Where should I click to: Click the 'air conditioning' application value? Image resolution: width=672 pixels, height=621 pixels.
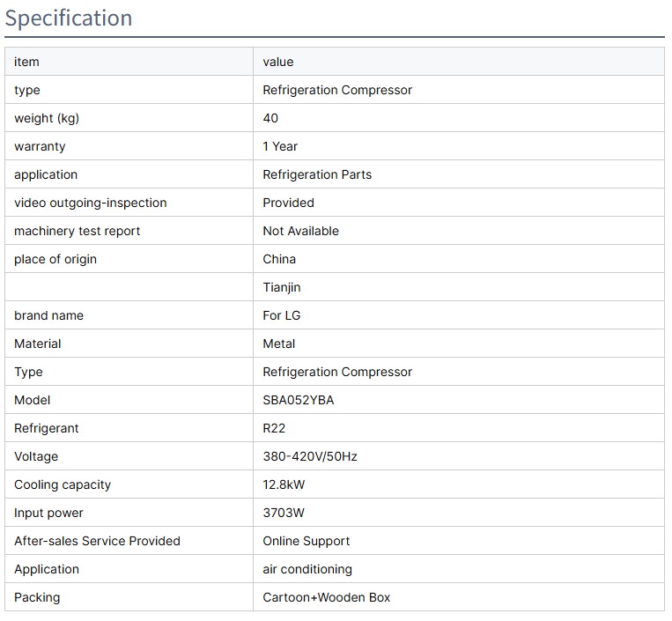point(306,569)
